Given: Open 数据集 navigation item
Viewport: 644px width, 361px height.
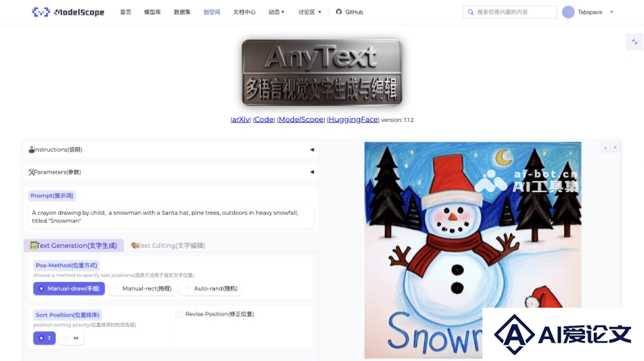Looking at the screenshot, I should click(182, 12).
